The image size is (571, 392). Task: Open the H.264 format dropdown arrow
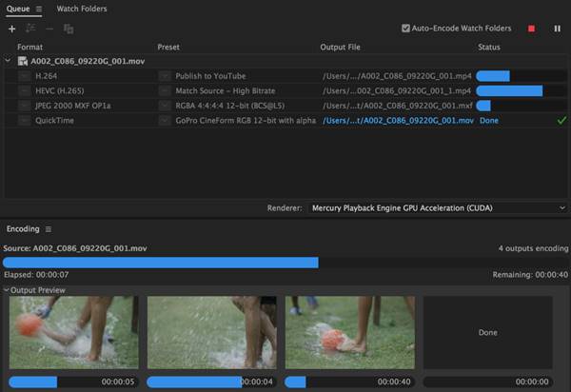pos(24,76)
